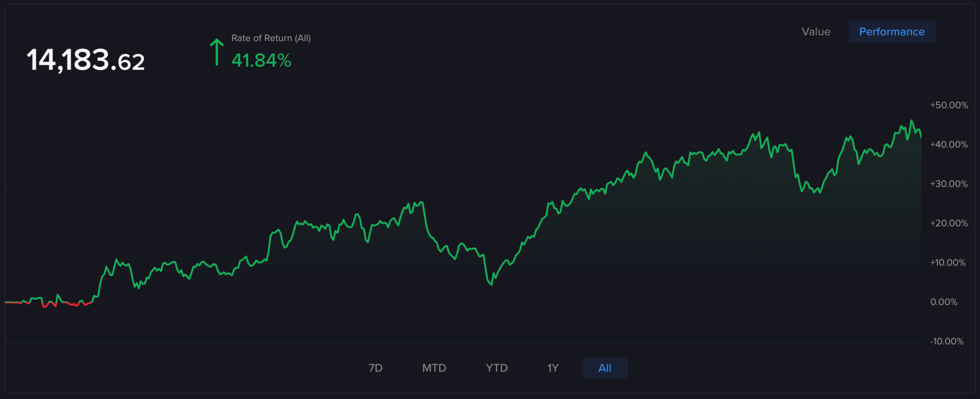Click the +50.00% axis label
The width and height of the screenshot is (980, 399).
949,105
